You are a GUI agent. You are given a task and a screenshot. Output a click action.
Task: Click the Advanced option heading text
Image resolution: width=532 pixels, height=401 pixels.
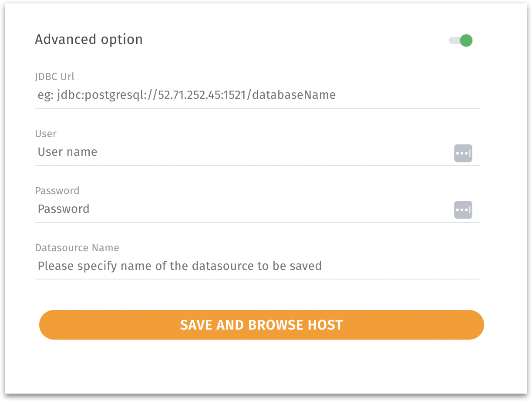click(x=88, y=40)
